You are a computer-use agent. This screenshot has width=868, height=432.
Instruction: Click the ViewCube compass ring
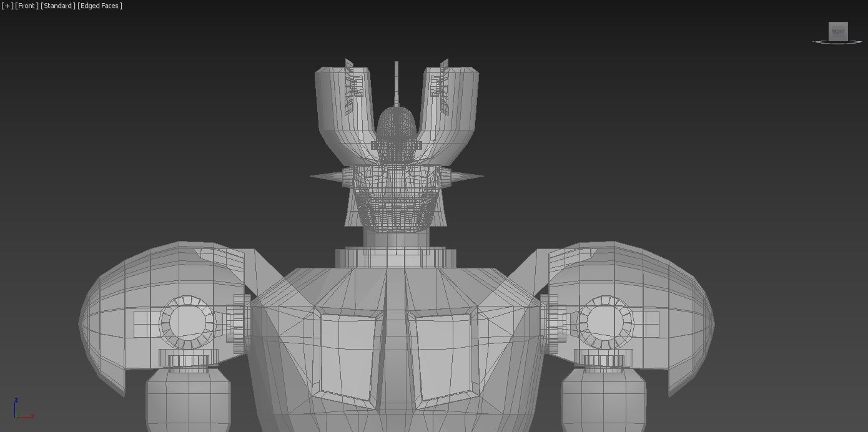pyautogui.click(x=838, y=42)
